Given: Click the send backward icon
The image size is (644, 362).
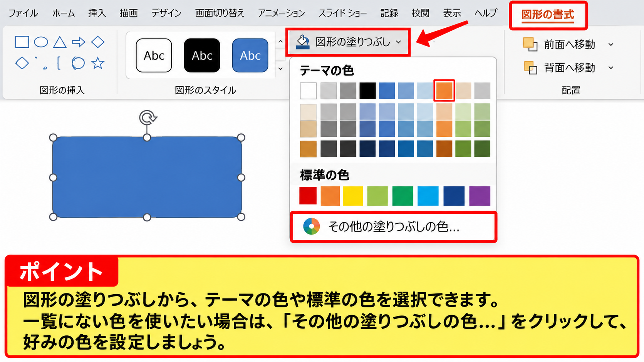Looking at the screenshot, I should coord(530,68).
